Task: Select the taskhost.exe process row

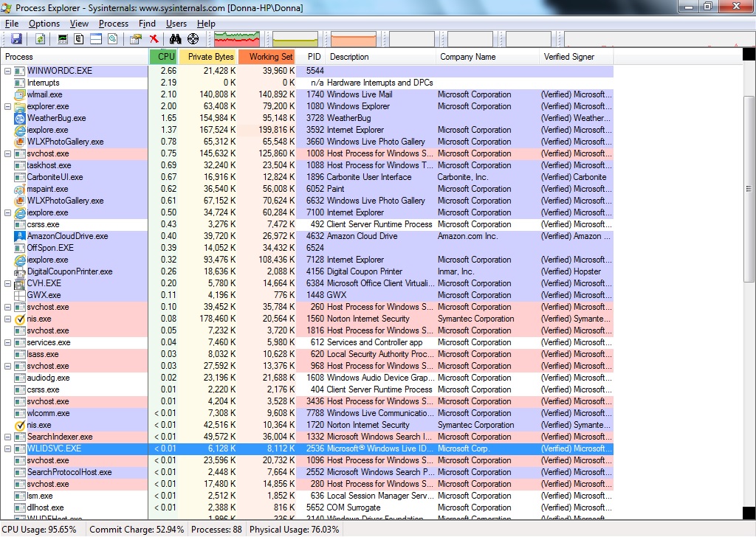Action: point(307,165)
